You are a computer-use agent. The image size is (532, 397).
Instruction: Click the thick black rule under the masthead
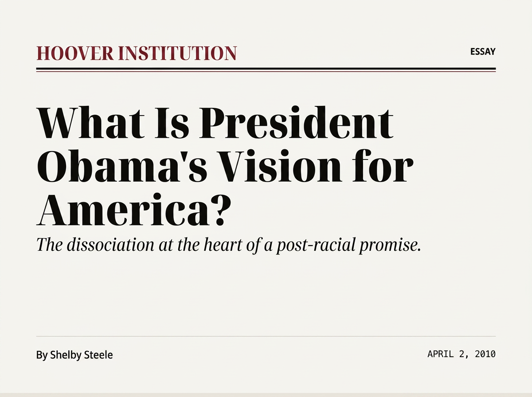pos(266,69)
